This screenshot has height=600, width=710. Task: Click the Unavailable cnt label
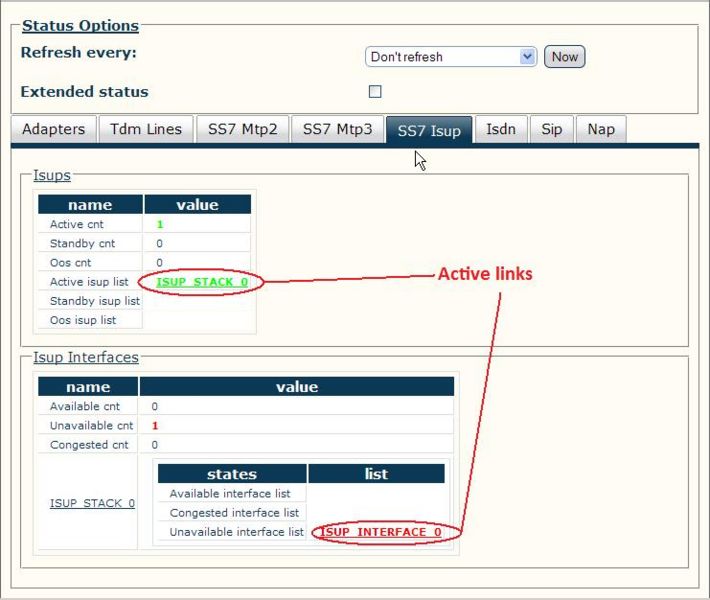[x=92, y=426]
